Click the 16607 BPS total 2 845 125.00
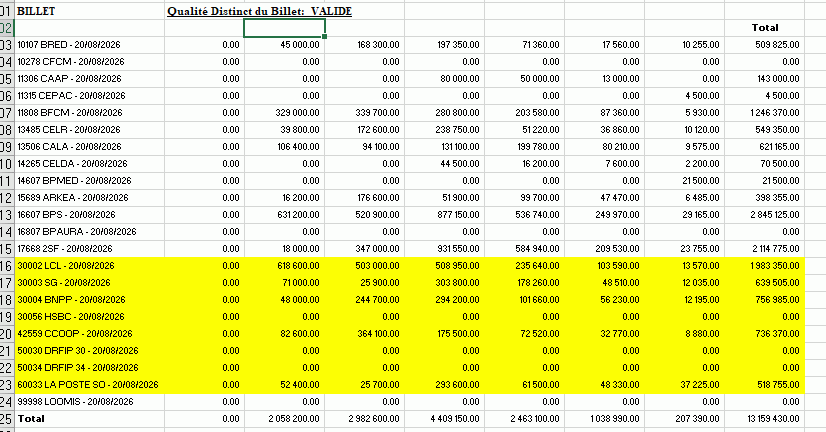826x432 pixels. point(775,215)
